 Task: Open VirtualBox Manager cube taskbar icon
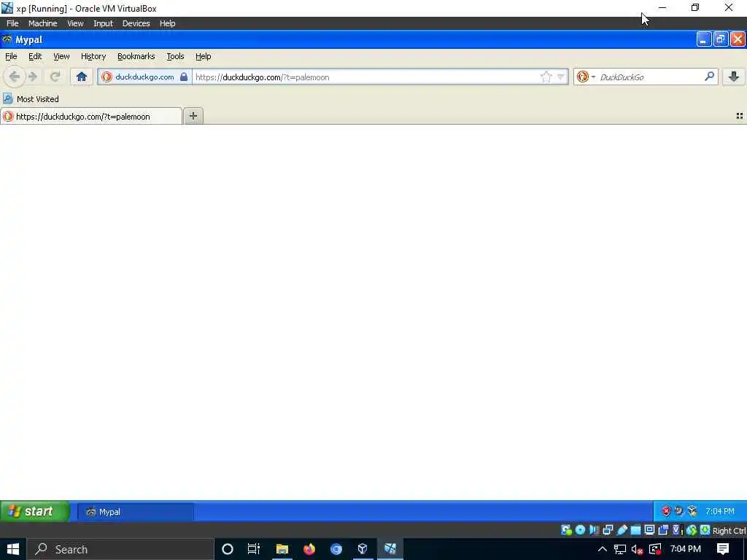tap(363, 549)
